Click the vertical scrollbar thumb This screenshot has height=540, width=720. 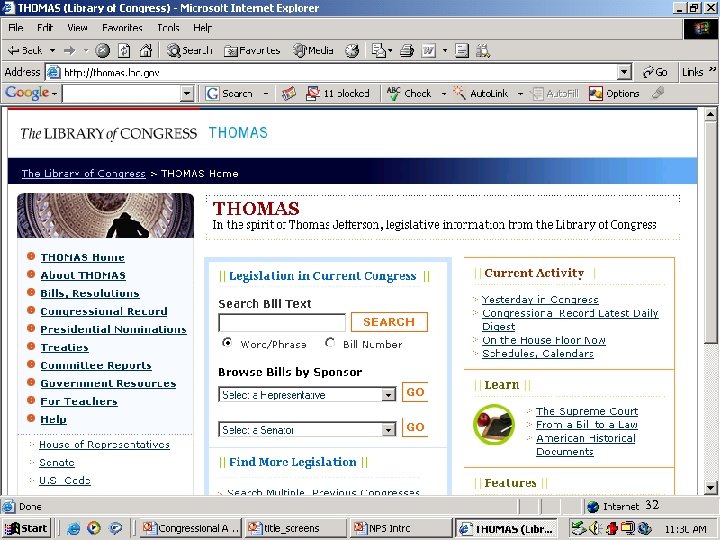coord(710,232)
